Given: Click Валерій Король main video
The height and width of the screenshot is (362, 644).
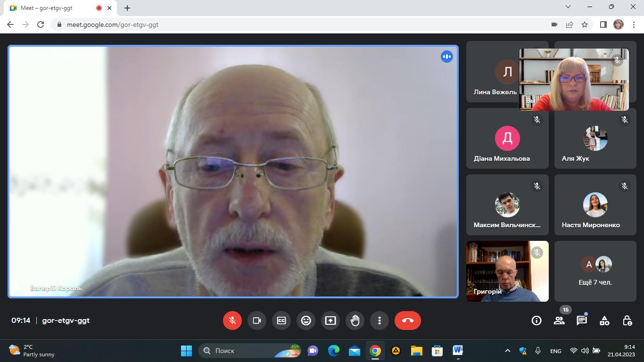Looking at the screenshot, I should click(233, 172).
